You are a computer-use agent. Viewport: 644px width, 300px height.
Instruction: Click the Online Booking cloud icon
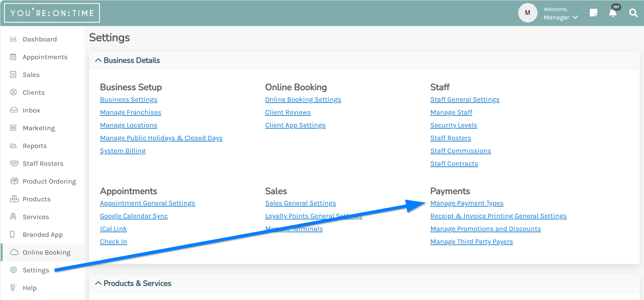(14, 252)
